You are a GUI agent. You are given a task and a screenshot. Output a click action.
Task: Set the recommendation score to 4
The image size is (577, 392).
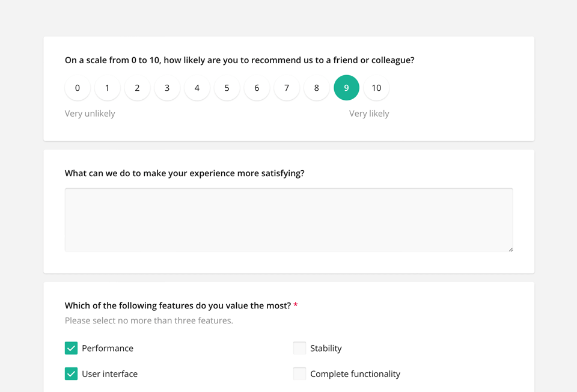[197, 88]
